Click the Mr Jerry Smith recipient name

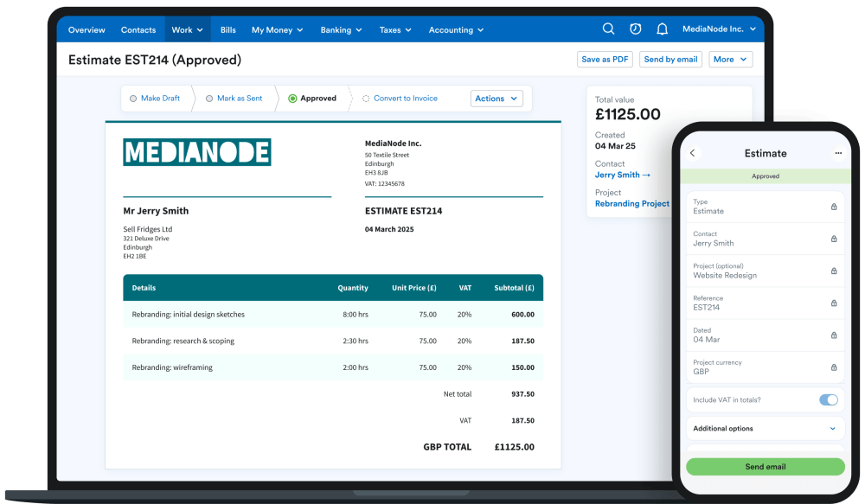pyautogui.click(x=156, y=211)
